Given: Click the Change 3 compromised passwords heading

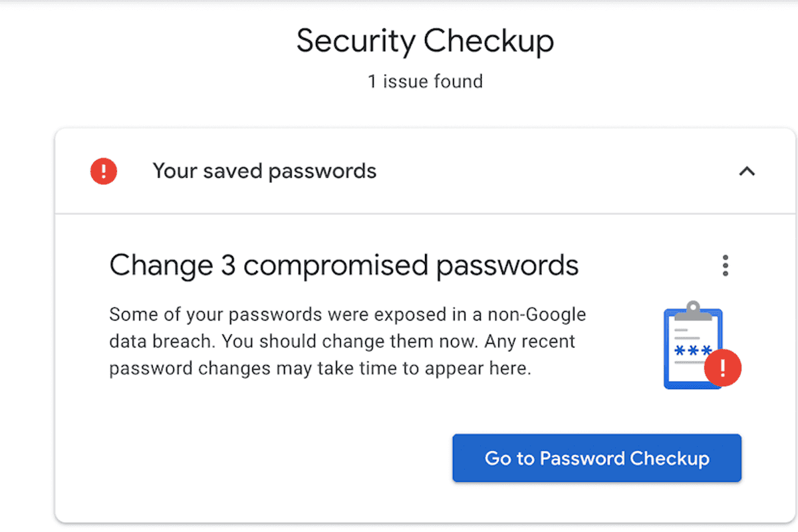Looking at the screenshot, I should (344, 265).
